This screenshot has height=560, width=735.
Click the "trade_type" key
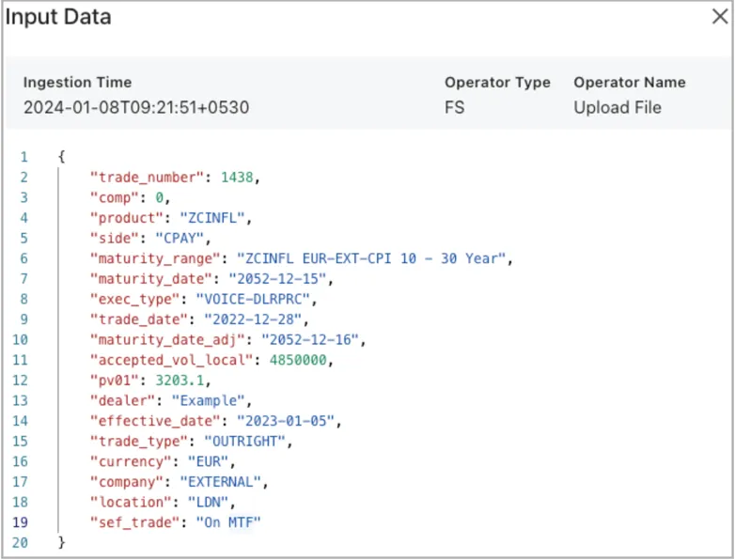(139, 441)
